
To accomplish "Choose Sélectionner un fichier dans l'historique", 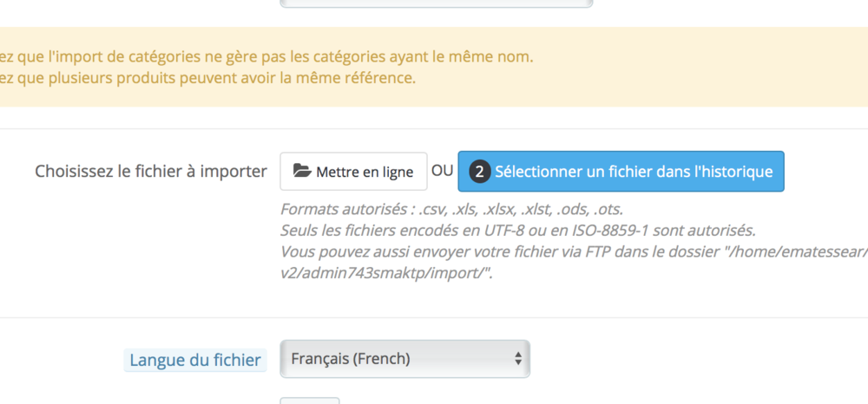I will click(x=621, y=172).
